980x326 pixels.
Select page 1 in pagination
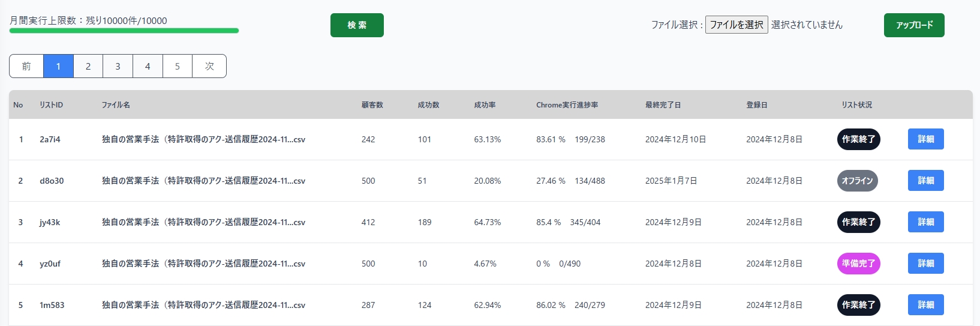[x=58, y=66]
